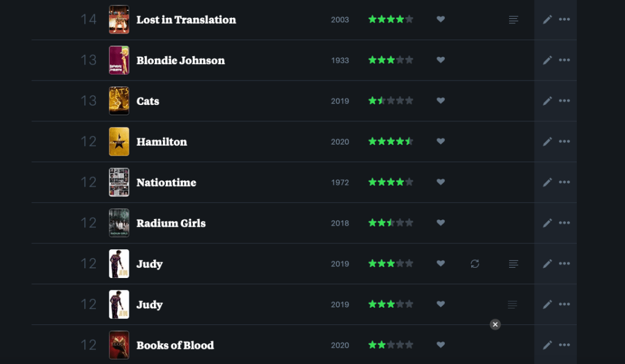The width and height of the screenshot is (625, 364).
Task: Go to the Books of Blood film page
Action: coord(175,345)
